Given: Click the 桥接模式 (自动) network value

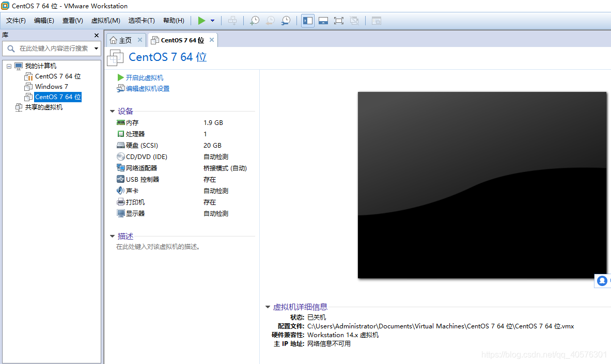Looking at the screenshot, I should [225, 168].
